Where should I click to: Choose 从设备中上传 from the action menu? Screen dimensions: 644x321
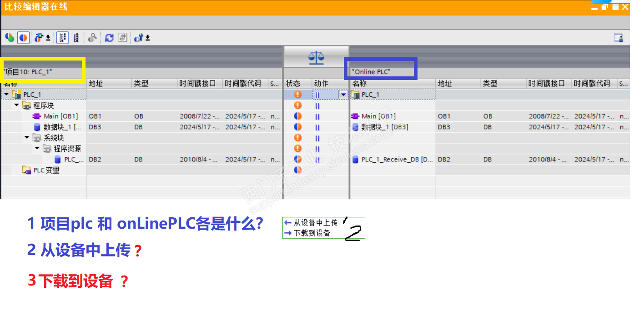[x=315, y=223]
